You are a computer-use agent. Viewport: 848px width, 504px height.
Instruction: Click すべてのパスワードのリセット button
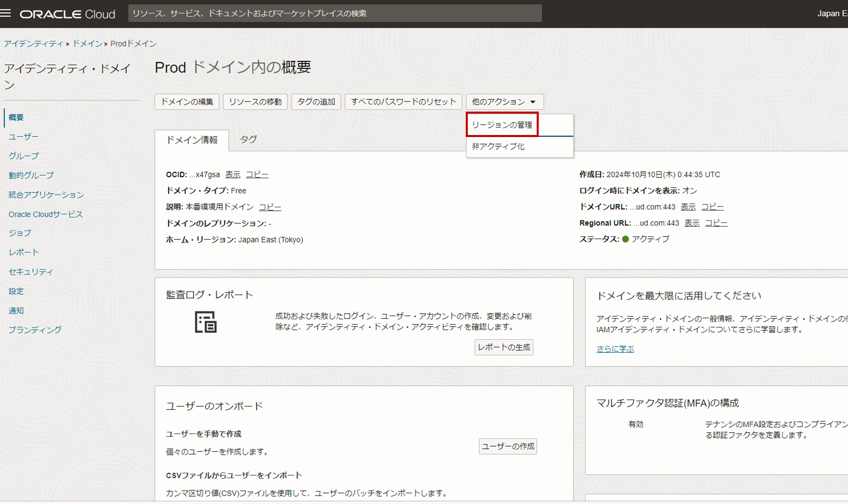pyautogui.click(x=403, y=102)
